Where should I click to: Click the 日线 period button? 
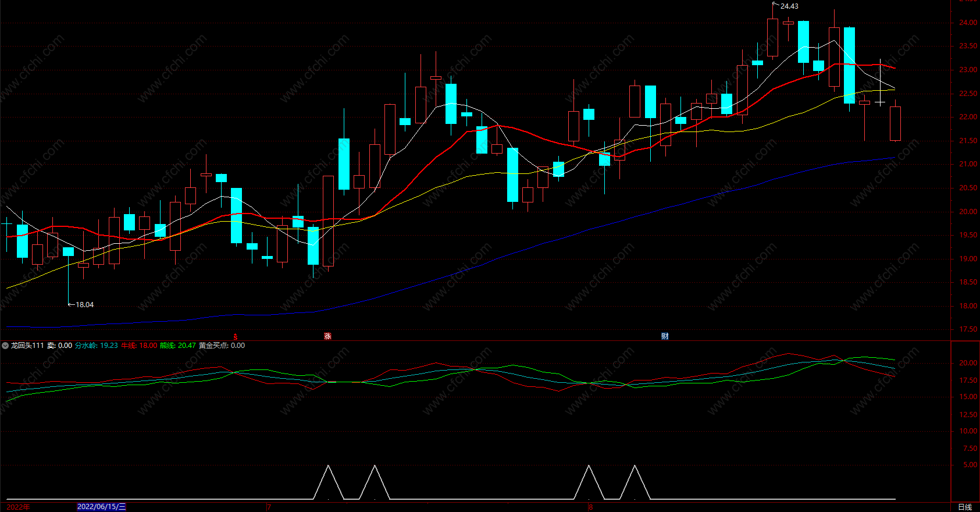pos(965,507)
